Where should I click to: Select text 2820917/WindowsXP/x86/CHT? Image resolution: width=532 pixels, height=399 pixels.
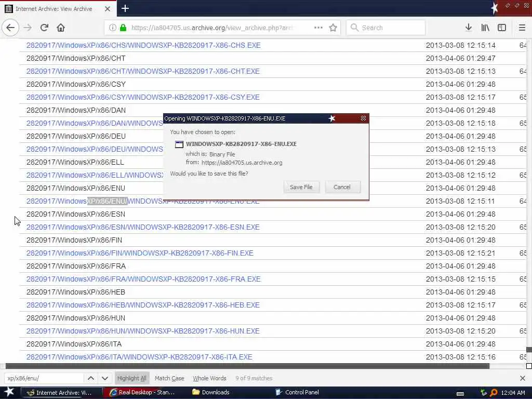76,58
